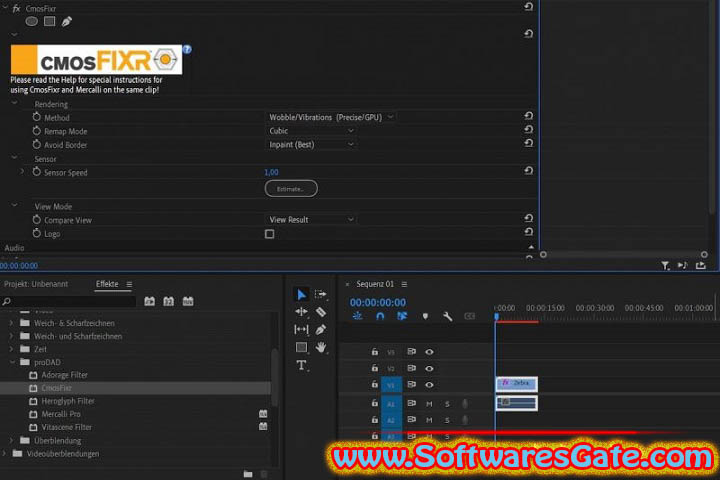This screenshot has height=480, width=720.
Task: Select the Heroglyph Filter effect
Action: tap(68, 401)
